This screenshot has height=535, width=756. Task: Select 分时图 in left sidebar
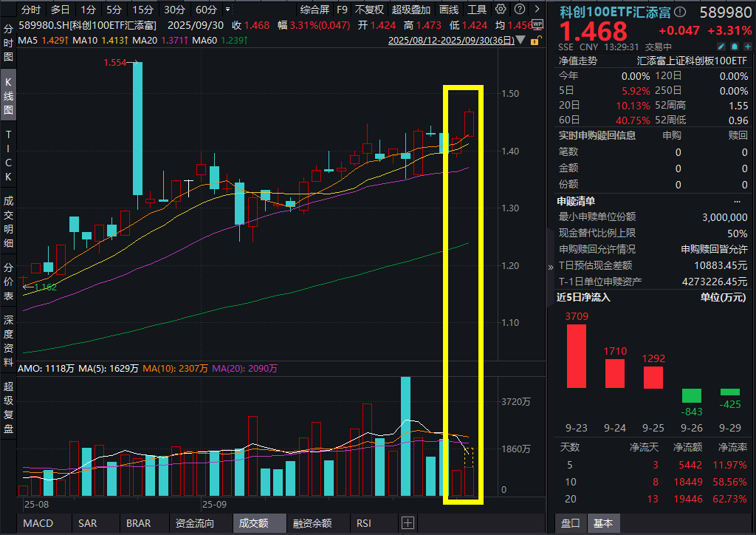click(x=8, y=43)
